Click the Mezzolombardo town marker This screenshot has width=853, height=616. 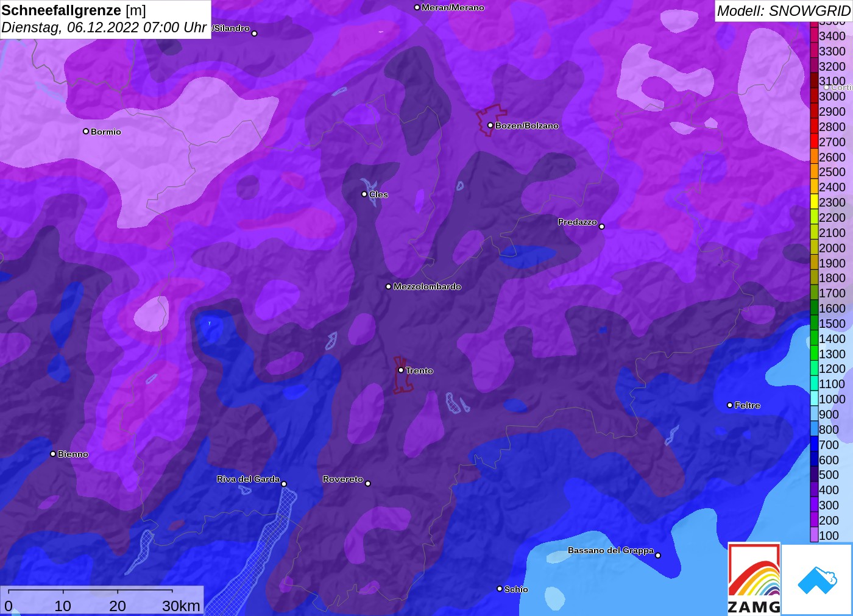(389, 286)
